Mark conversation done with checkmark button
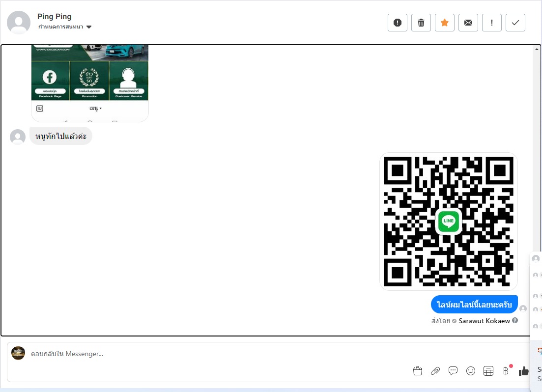The height and width of the screenshot is (392, 542). (515, 23)
